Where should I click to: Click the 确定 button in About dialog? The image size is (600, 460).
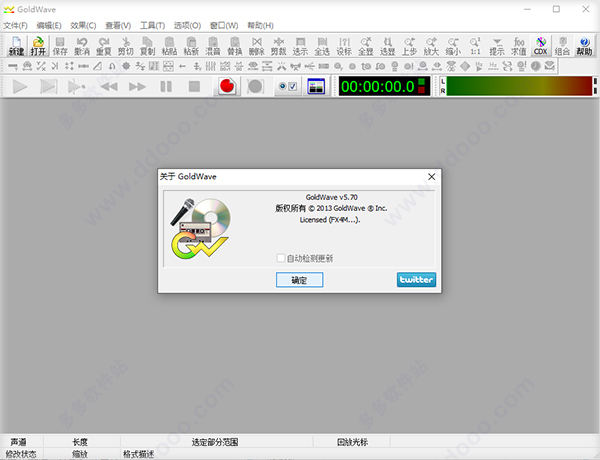[x=300, y=280]
